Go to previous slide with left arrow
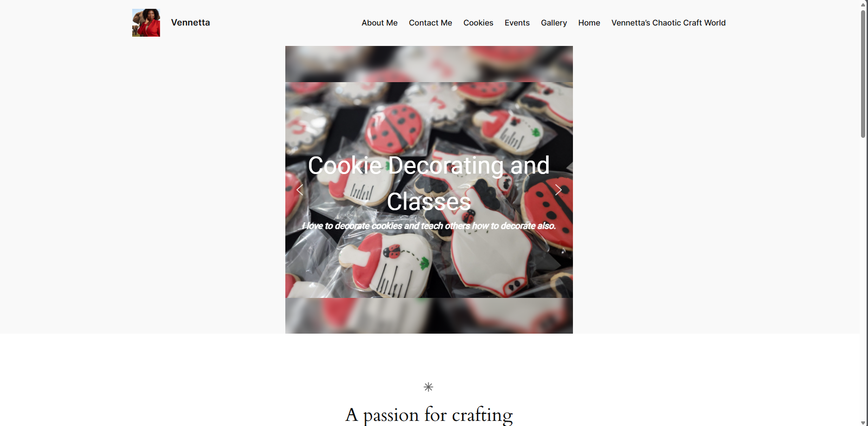This screenshot has width=868, height=426. (300, 190)
